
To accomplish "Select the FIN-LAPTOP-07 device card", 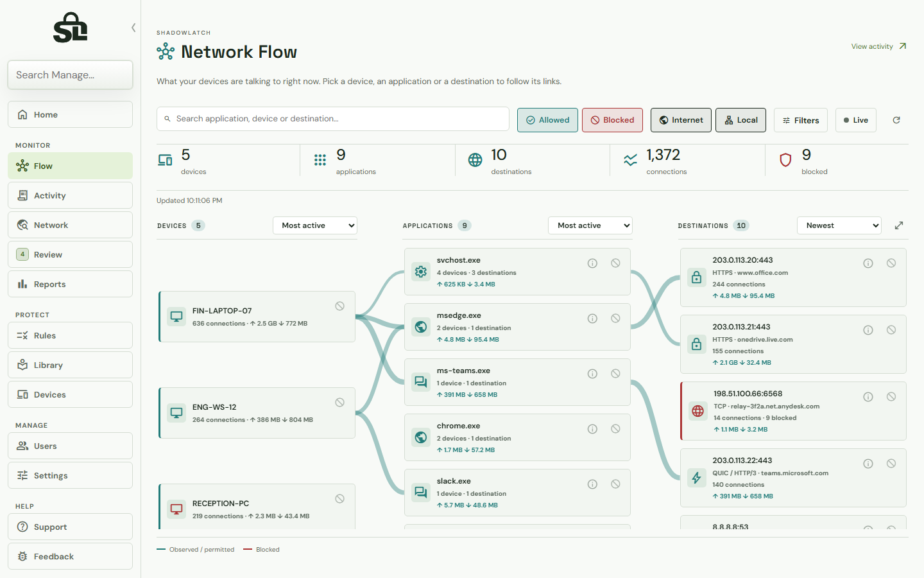I will [257, 317].
